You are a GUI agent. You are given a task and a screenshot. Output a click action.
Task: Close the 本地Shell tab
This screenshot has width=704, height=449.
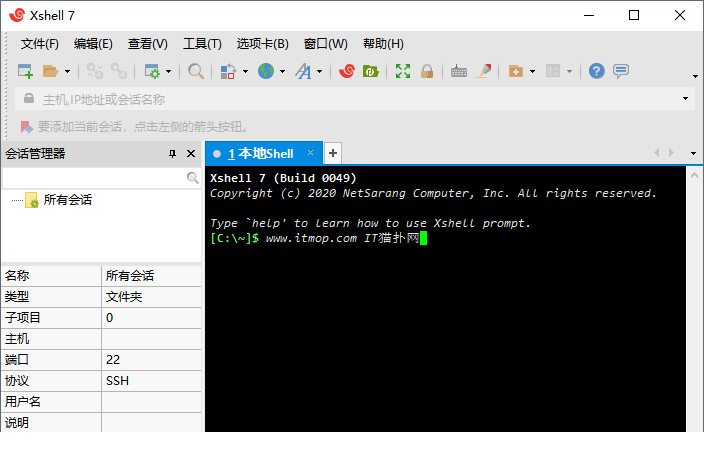(x=310, y=153)
